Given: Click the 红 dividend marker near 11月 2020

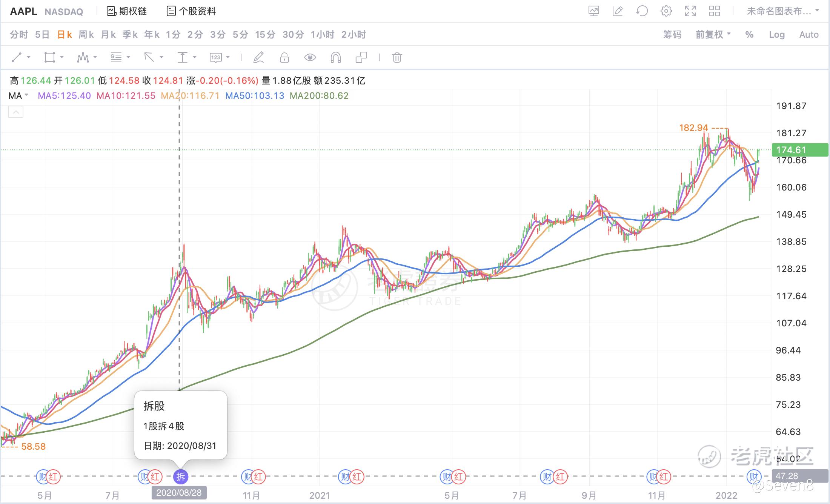Looking at the screenshot, I should pos(258,477).
